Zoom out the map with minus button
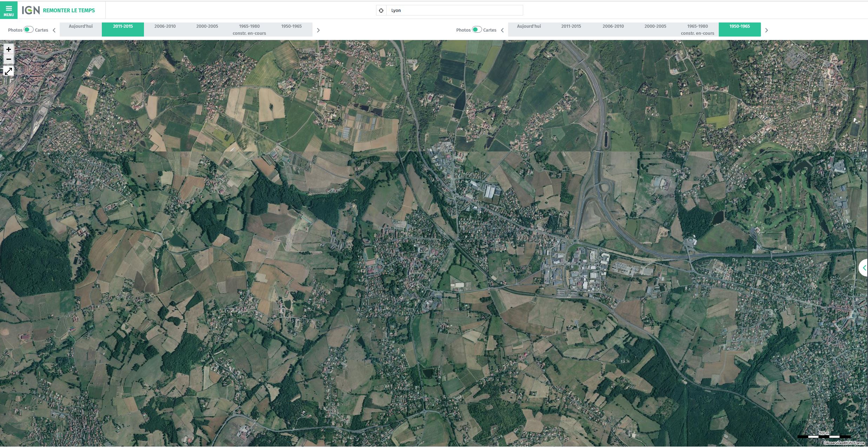This screenshot has height=448, width=868. click(8, 59)
